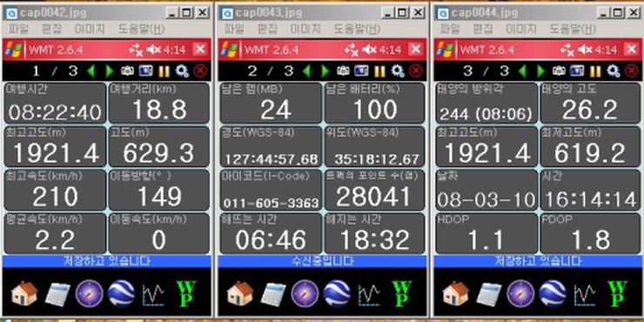Open the WP waypoint icon in cap0042 window
This screenshot has height=322, width=644.
pyautogui.click(x=186, y=294)
